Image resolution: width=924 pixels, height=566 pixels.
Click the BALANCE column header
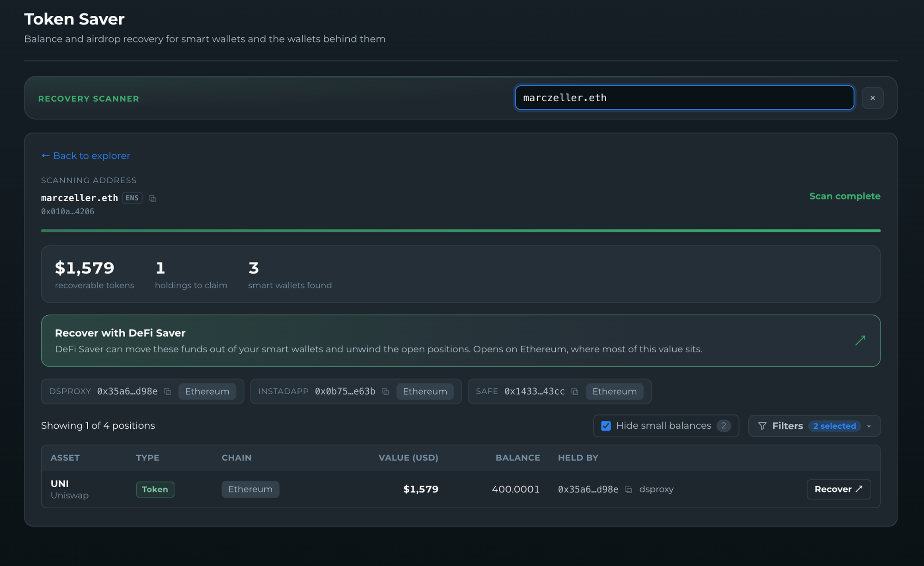pos(517,458)
